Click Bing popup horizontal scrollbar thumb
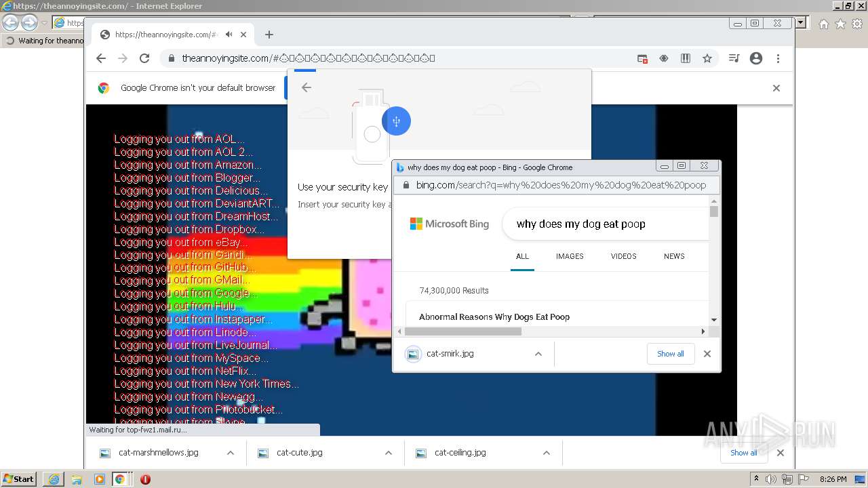Viewport: 868px width, 488px height. (463, 331)
